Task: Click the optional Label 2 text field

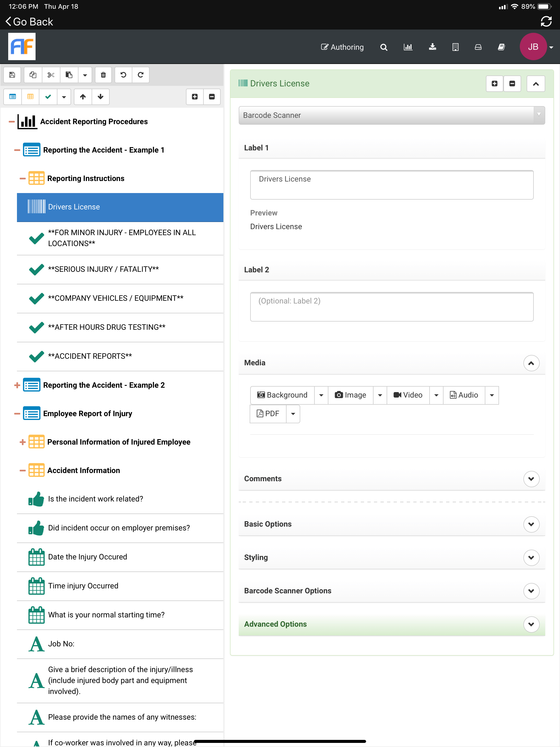Action: [x=392, y=307]
